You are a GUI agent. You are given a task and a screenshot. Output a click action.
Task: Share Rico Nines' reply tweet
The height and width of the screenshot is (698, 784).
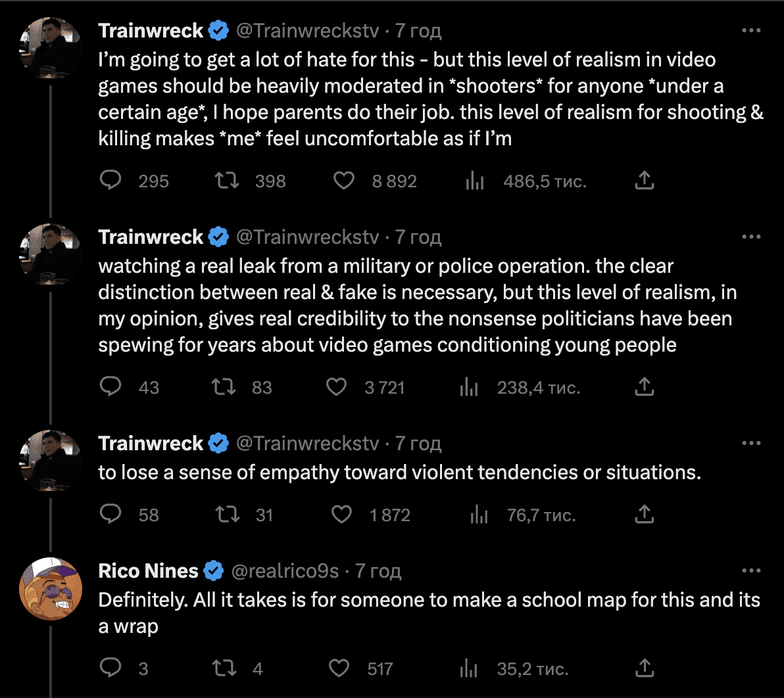tap(645, 668)
